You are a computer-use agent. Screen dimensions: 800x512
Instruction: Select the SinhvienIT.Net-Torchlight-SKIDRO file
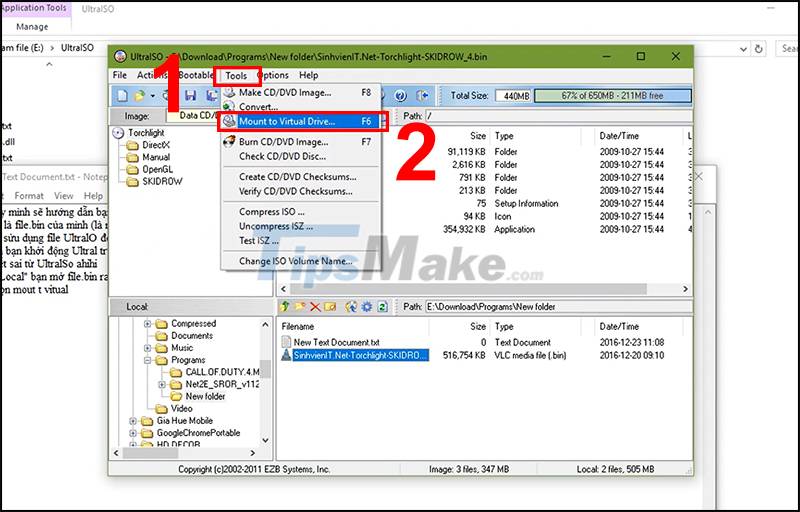pyautogui.click(x=360, y=355)
